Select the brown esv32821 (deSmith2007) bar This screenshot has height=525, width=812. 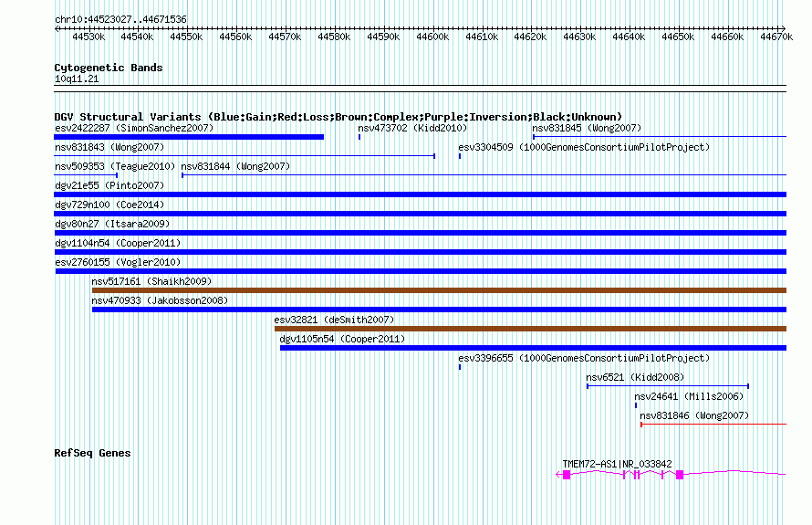530,329
